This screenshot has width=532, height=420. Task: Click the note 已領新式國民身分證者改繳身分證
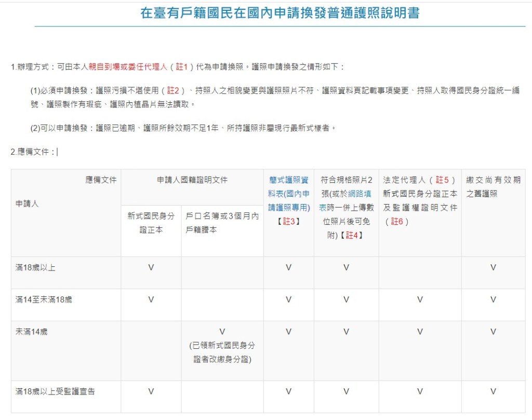(x=222, y=352)
